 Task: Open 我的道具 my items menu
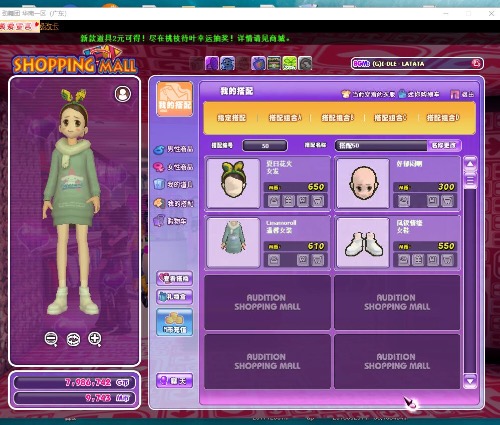[x=173, y=184]
